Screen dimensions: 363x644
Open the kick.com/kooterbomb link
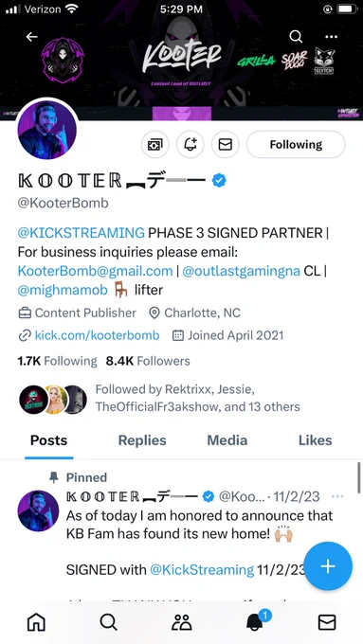97,335
